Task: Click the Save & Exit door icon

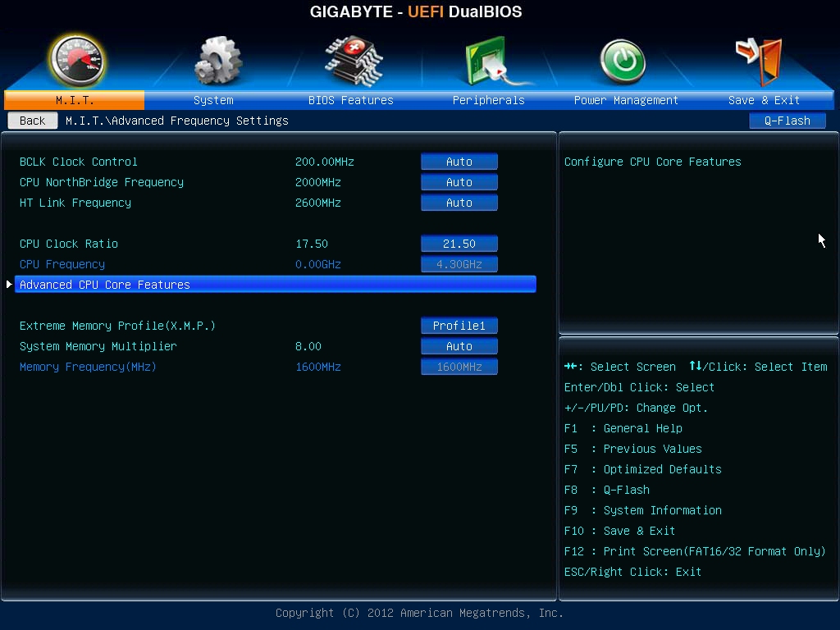Action: pyautogui.click(x=759, y=62)
